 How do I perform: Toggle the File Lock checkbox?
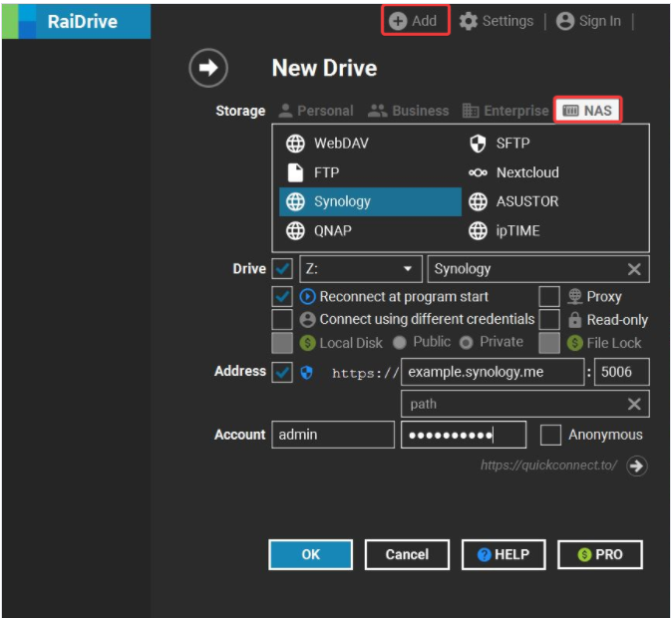click(x=549, y=343)
